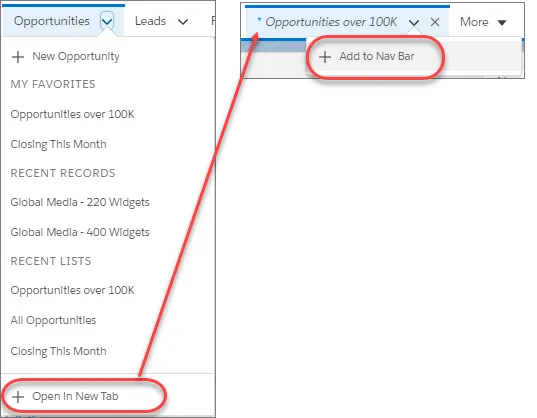The image size is (537, 418).
Task: Open the More navigation menu
Action: click(x=483, y=22)
